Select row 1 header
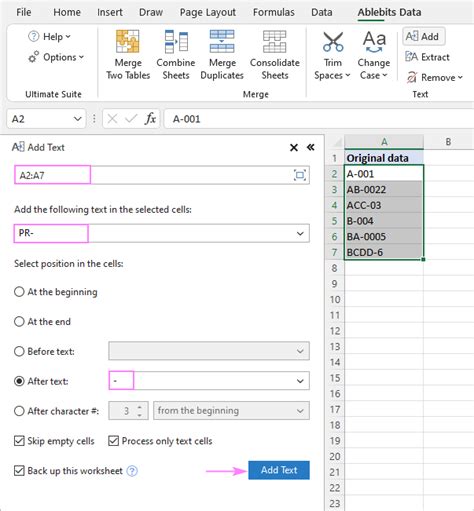The image size is (474, 511). [335, 158]
